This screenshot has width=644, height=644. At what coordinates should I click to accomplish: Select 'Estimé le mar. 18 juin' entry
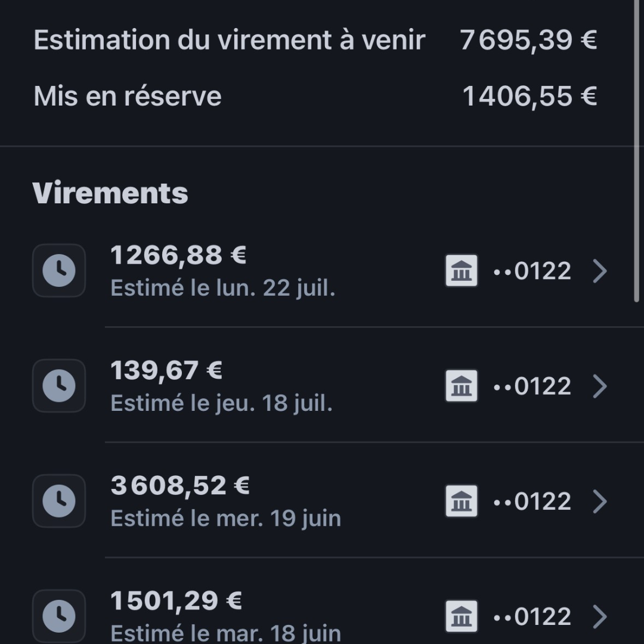[x=226, y=632]
